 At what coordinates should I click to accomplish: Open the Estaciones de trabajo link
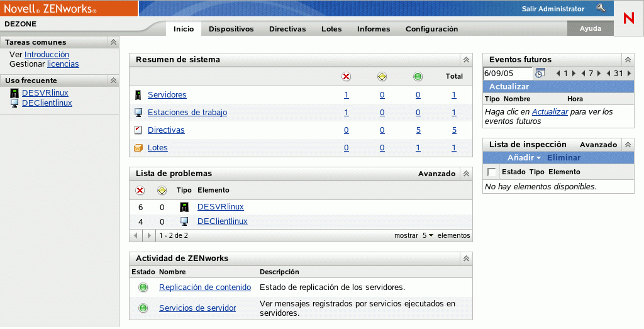187,113
